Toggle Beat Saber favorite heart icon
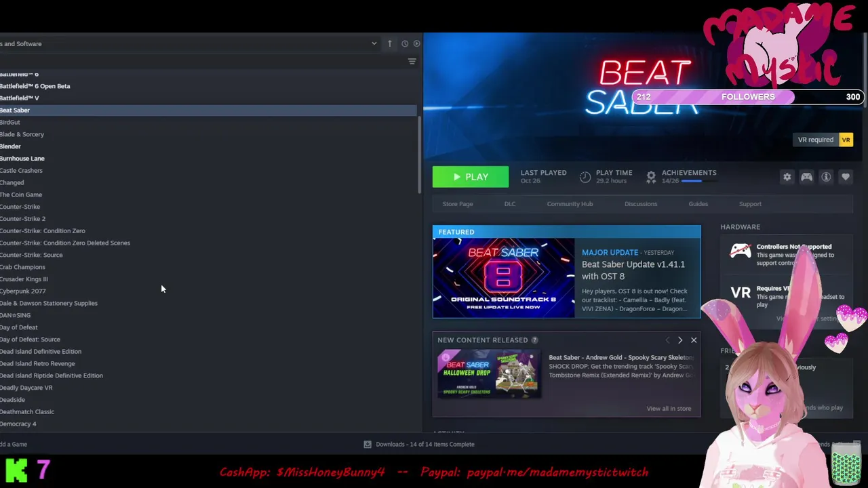 coord(846,177)
